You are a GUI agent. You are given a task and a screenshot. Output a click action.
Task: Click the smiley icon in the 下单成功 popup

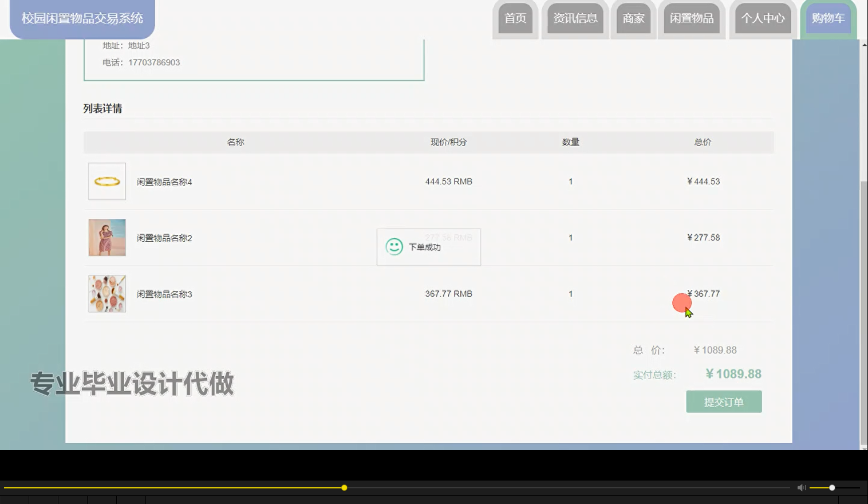(394, 247)
